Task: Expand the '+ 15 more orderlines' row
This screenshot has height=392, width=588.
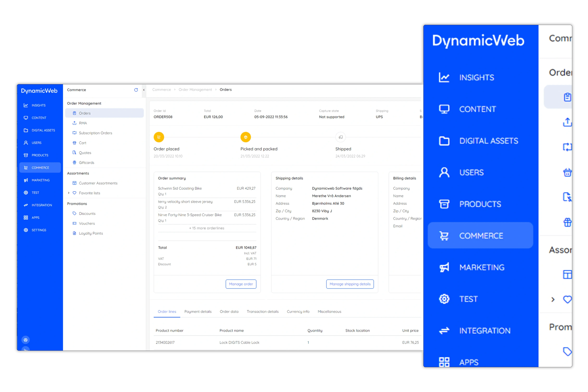Action: tap(207, 228)
